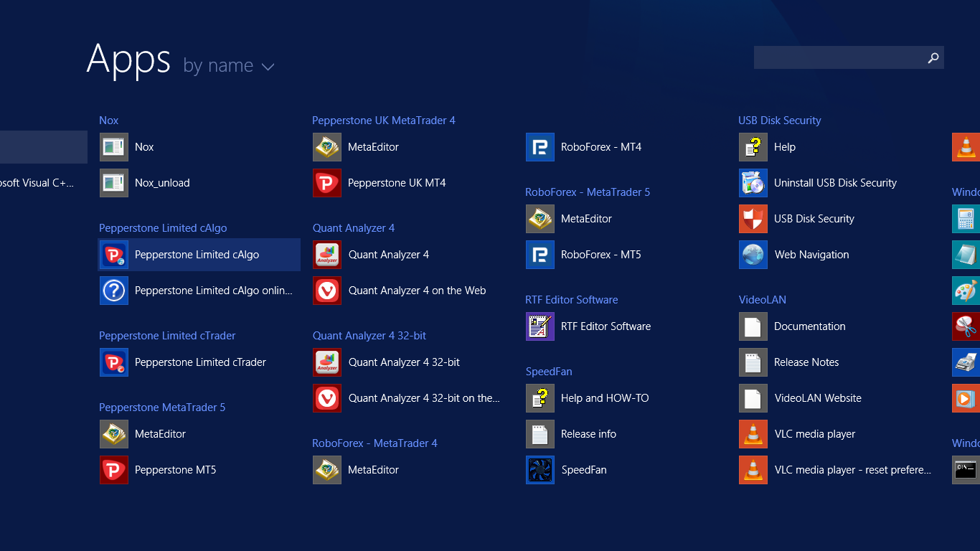Launch the Nox app tile
The width and height of the screenshot is (980, 551).
(199, 147)
